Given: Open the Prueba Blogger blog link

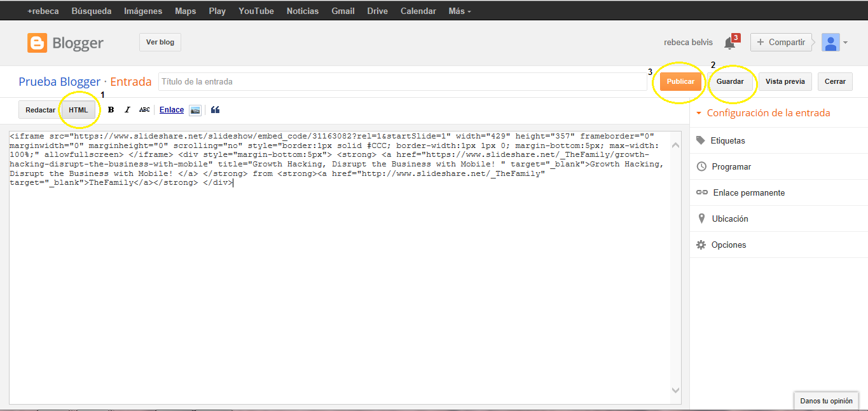Looking at the screenshot, I should tap(60, 82).
